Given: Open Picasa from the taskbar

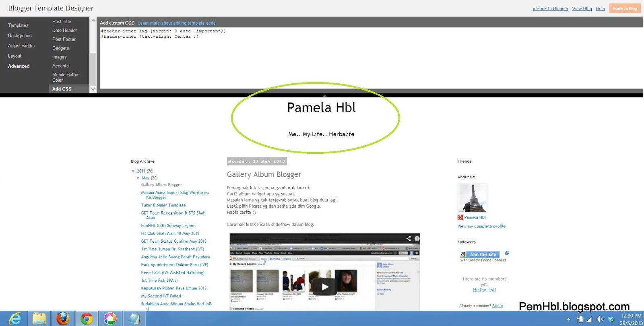Looking at the screenshot, I should (110, 319).
